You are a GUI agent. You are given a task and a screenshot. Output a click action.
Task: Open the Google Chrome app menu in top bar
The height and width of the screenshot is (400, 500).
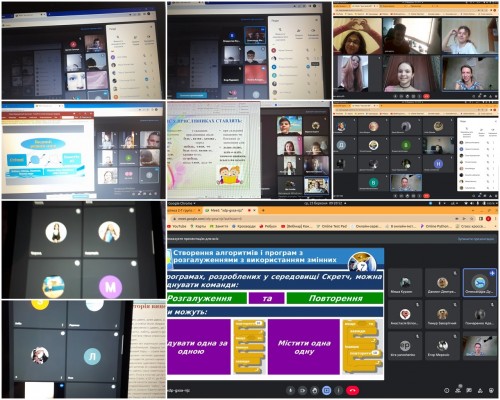pos(182,203)
